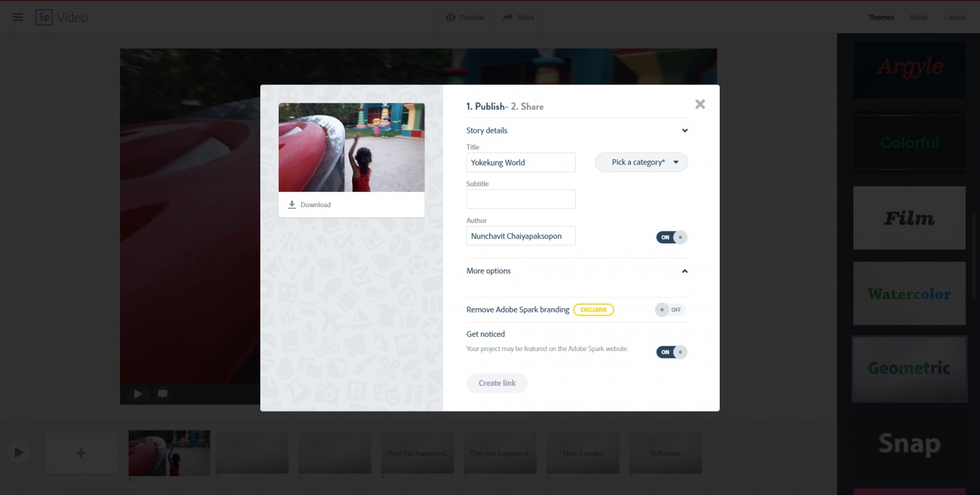980x495 pixels.
Task: Click the Adobe Spark Sp logo
Action: pos(44,17)
